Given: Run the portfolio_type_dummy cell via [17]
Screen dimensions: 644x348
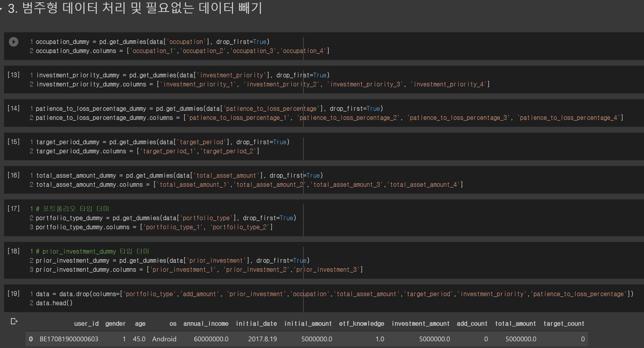Looking at the screenshot, I should (x=14, y=209).
